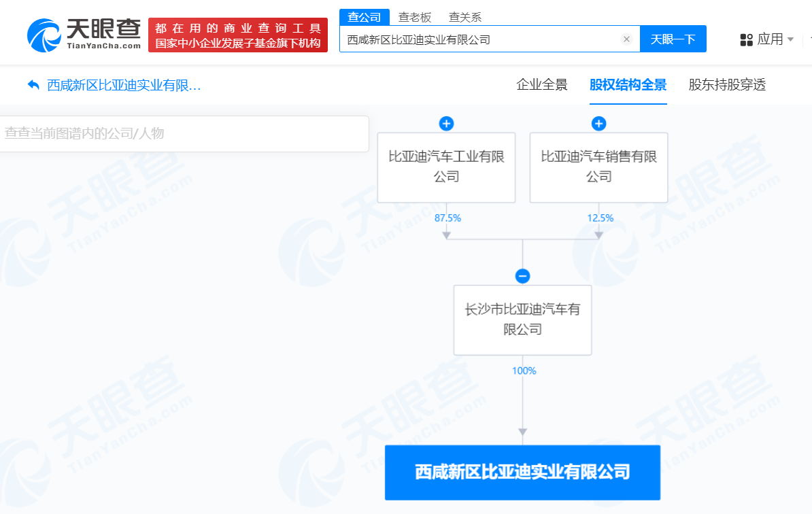Viewport: 812px width, 514px height.
Task: Open the 企业全景 tab
Action: point(541,85)
